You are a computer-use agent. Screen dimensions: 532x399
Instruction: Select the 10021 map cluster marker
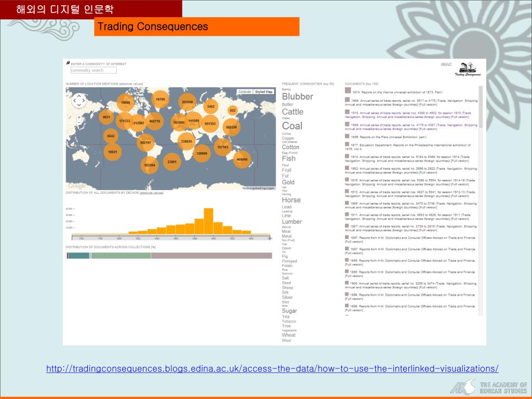pyautogui.click(x=113, y=152)
